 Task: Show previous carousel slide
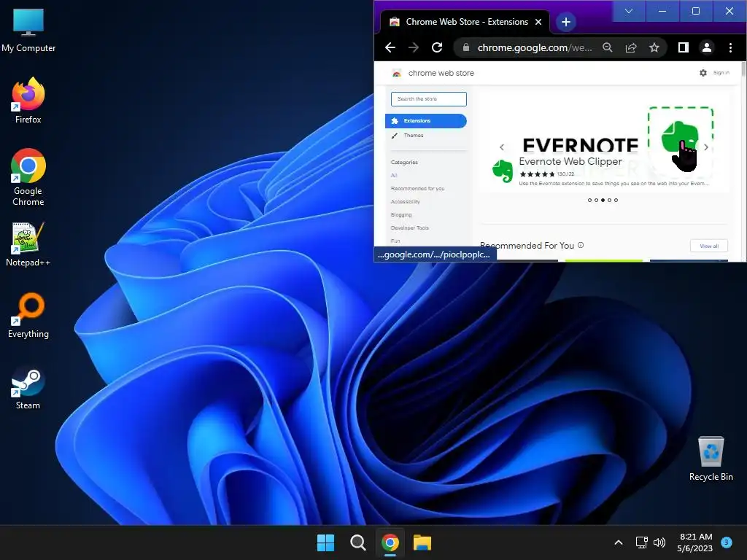point(502,147)
